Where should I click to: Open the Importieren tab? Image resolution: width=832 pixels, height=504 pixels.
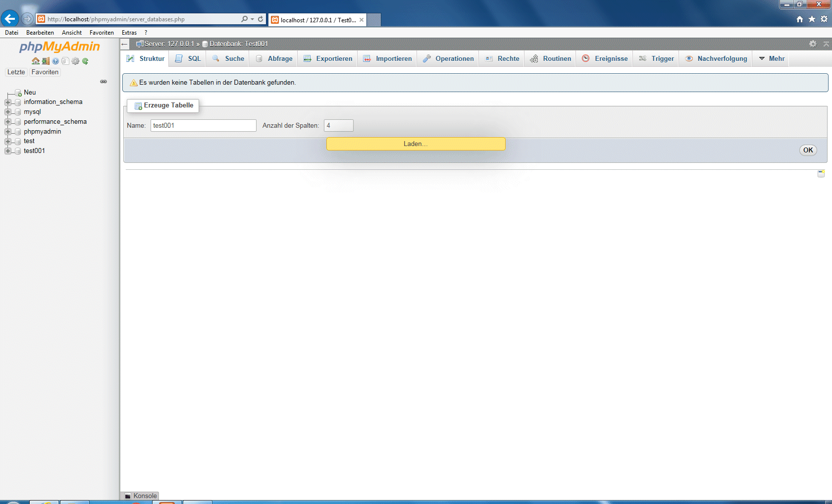(387, 58)
